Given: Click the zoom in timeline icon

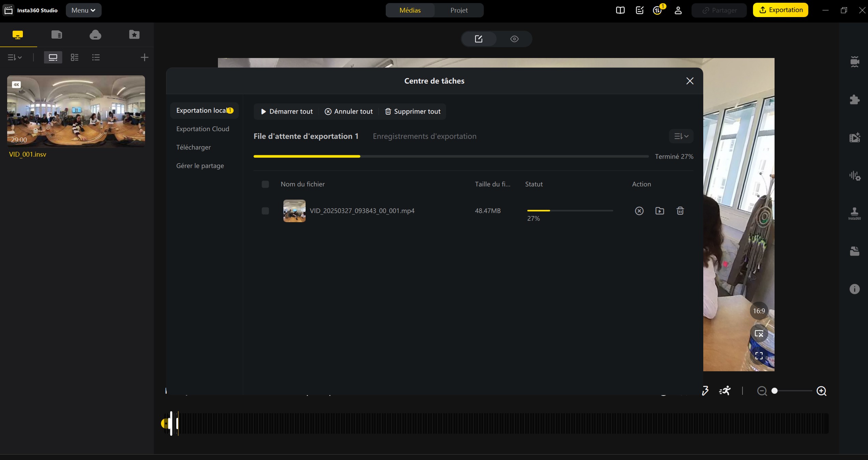Looking at the screenshot, I should [822, 391].
